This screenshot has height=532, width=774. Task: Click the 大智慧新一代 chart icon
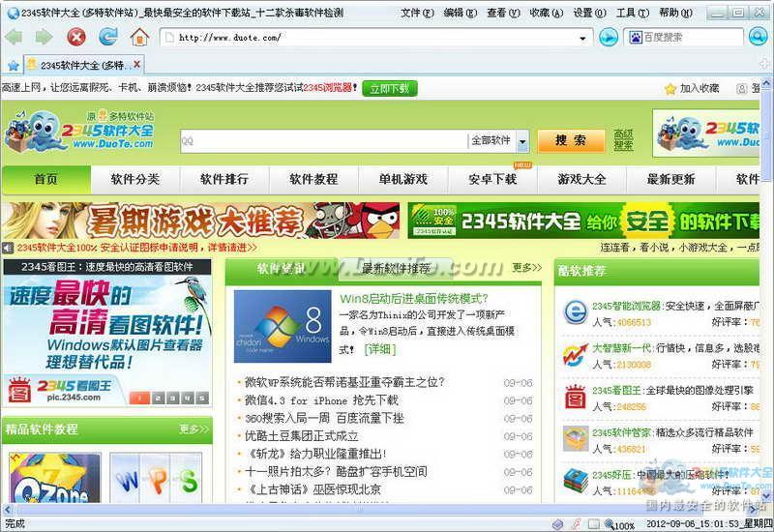pos(576,355)
